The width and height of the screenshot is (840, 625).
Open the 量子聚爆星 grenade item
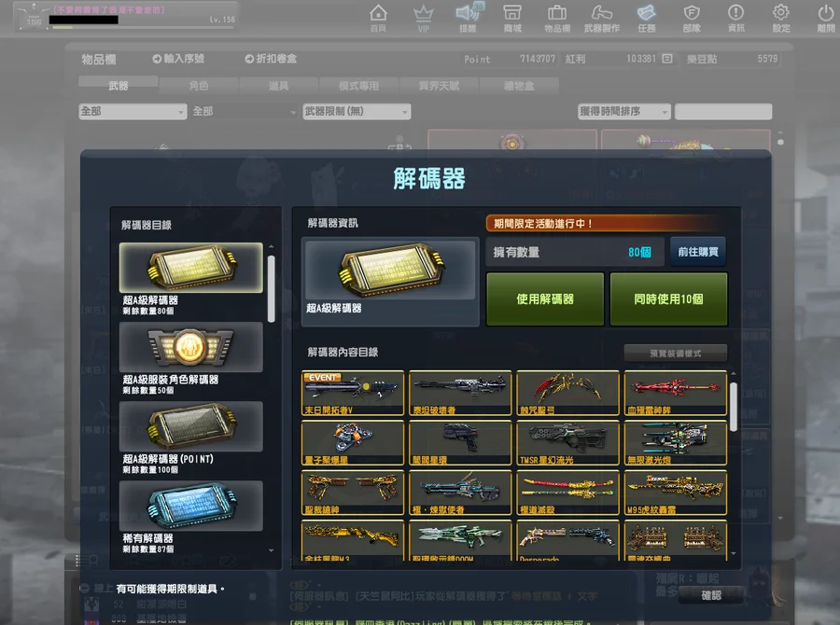pos(353,443)
